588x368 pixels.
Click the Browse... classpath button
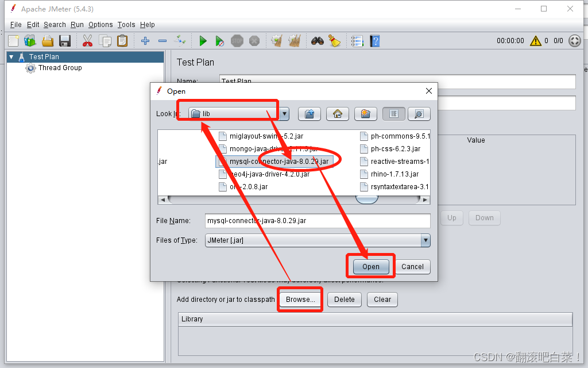(300, 300)
